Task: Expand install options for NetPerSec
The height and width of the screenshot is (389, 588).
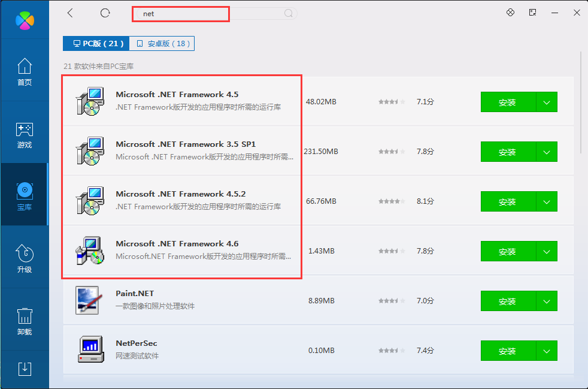Action: [547, 351]
